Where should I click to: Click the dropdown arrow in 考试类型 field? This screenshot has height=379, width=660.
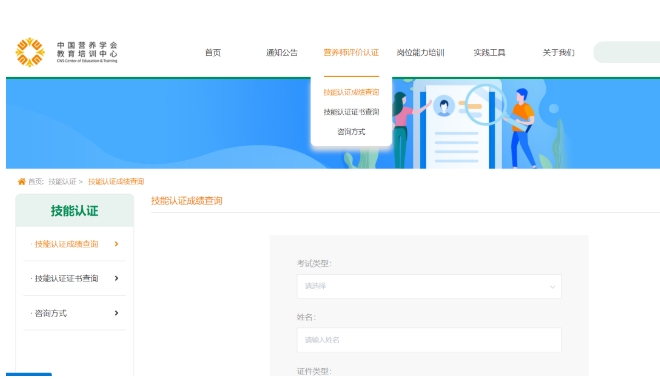[x=552, y=287]
